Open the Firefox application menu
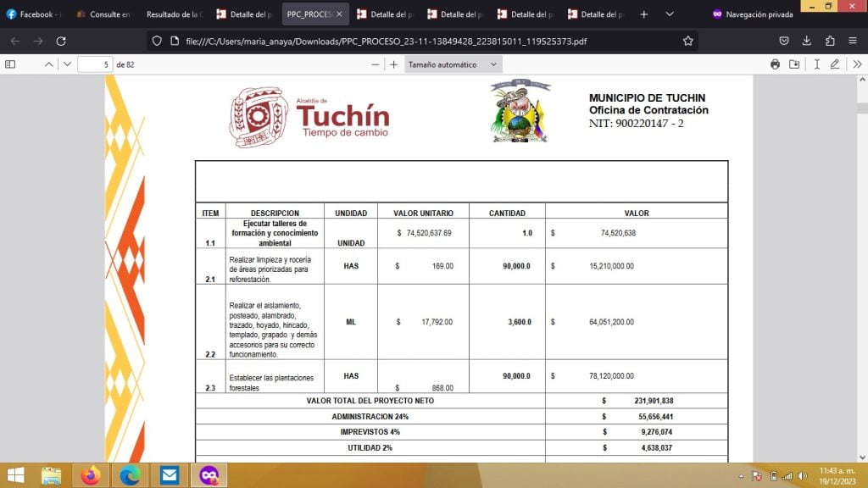This screenshot has height=488, width=868. tap(853, 41)
